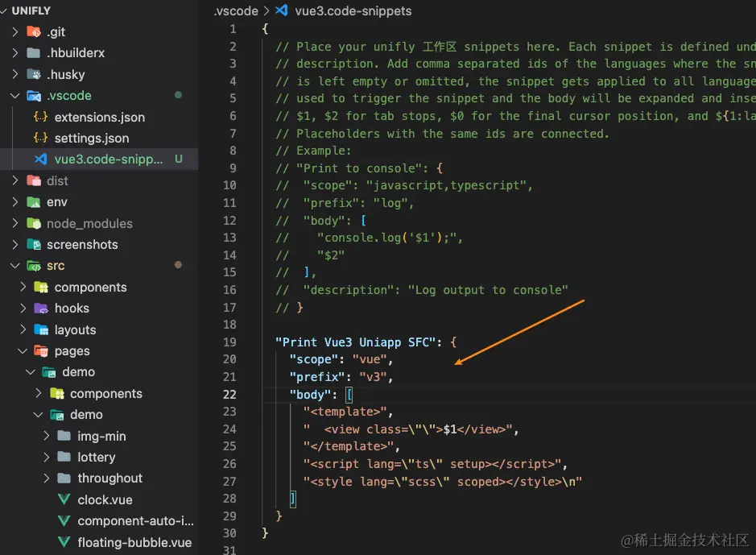Viewport: 756px width, 555px height.
Task: Expand the lottery folder chevron
Action: coord(46,457)
